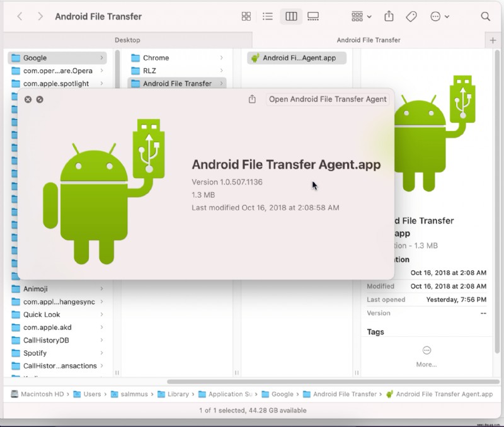Switch to the Desktop tab
Image resolution: width=504 pixels, height=427 pixels.
click(128, 40)
